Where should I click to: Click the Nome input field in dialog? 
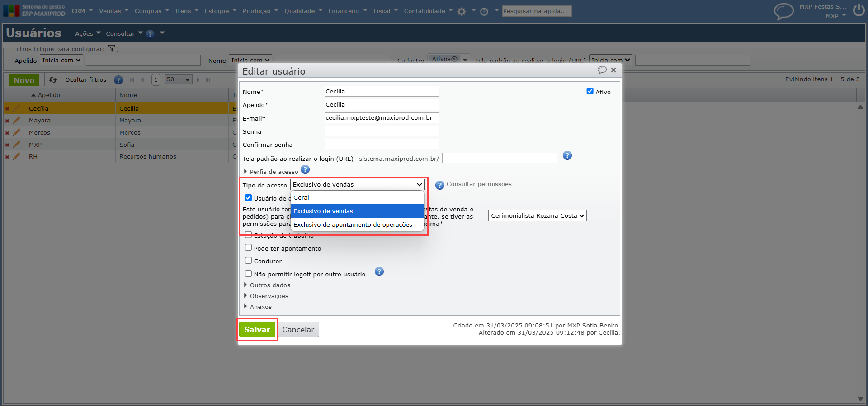point(382,91)
